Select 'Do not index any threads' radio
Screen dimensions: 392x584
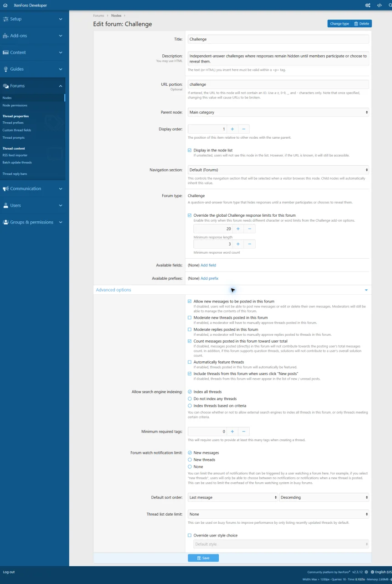pyautogui.click(x=190, y=399)
